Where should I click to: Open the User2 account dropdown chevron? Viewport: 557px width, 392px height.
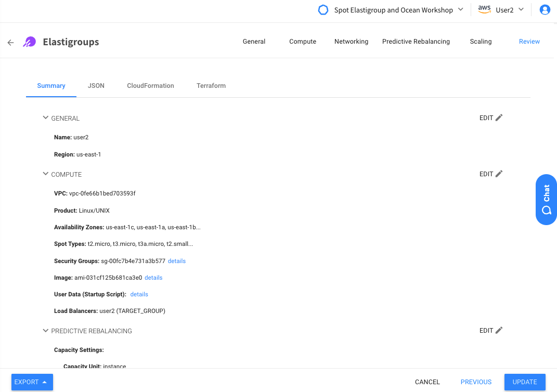tap(521, 9)
